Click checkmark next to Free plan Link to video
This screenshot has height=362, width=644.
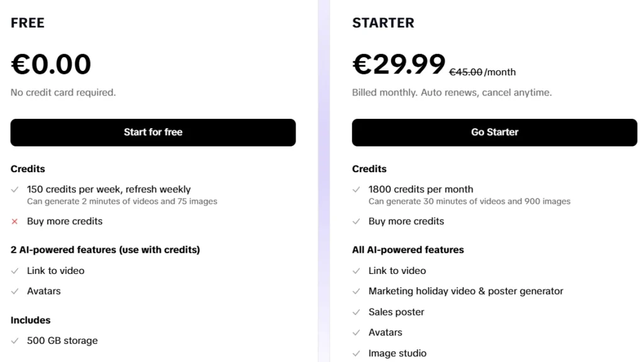pos(14,271)
